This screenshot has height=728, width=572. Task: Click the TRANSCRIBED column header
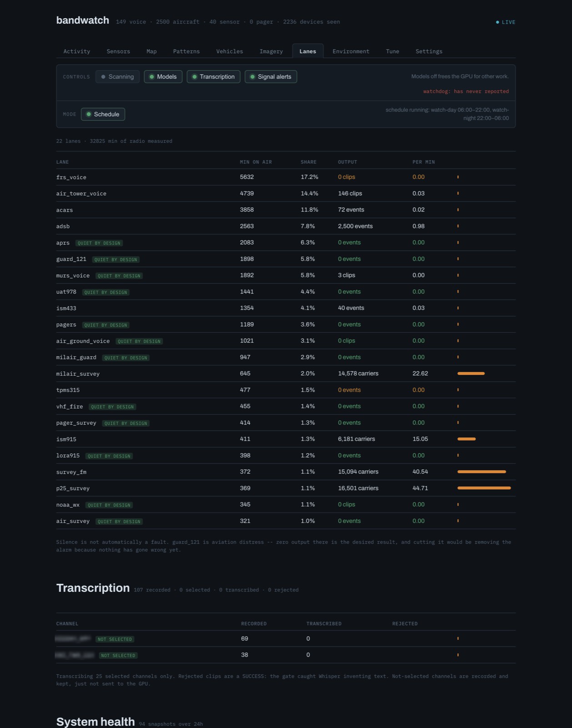coord(324,624)
